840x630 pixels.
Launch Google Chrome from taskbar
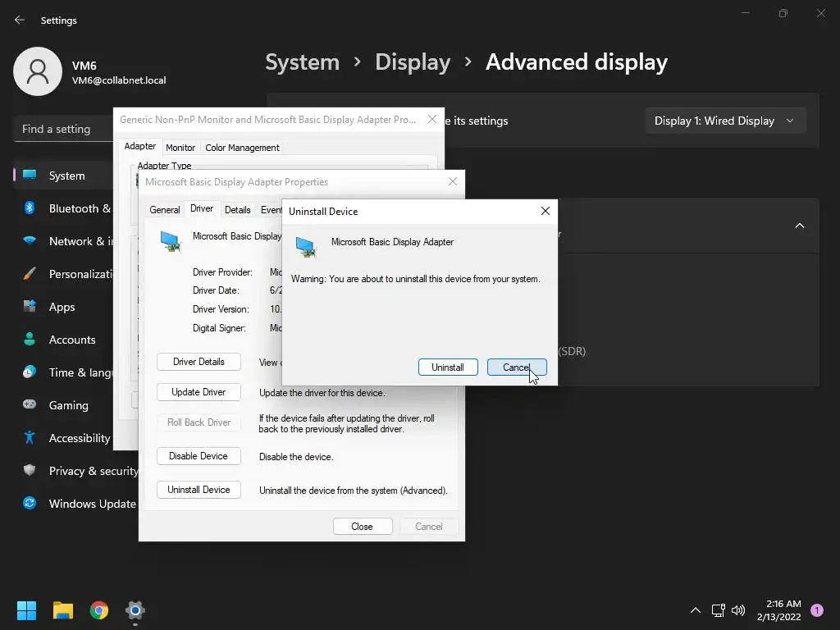[99, 610]
